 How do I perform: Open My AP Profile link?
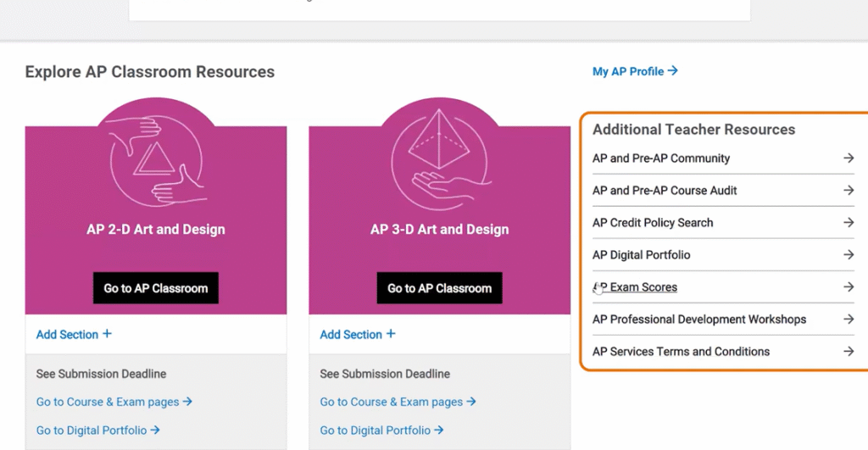(x=634, y=72)
